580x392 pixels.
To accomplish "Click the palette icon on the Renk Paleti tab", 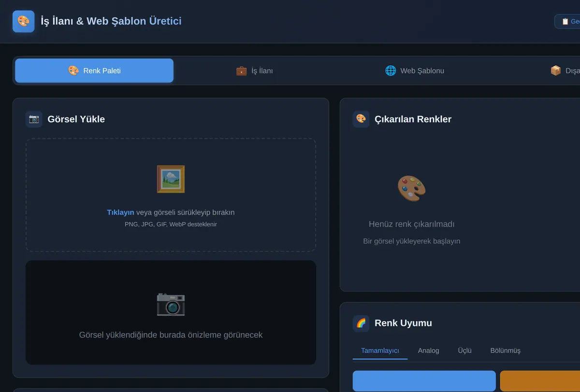I will (73, 71).
